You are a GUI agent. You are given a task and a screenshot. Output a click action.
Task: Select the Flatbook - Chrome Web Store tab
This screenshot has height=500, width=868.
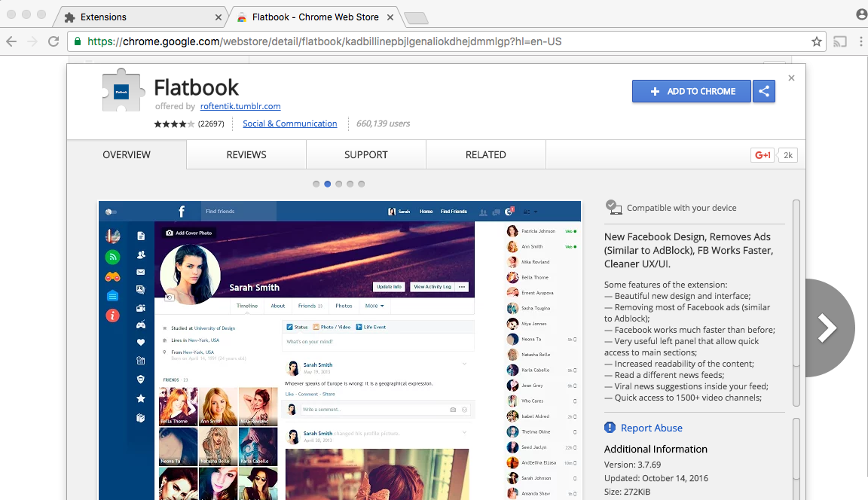(x=314, y=17)
